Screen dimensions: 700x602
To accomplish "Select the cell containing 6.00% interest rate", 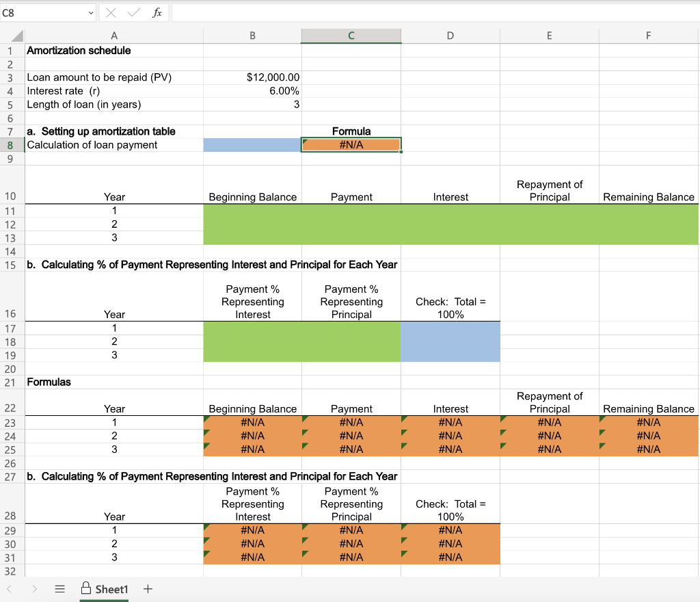I will click(x=252, y=90).
